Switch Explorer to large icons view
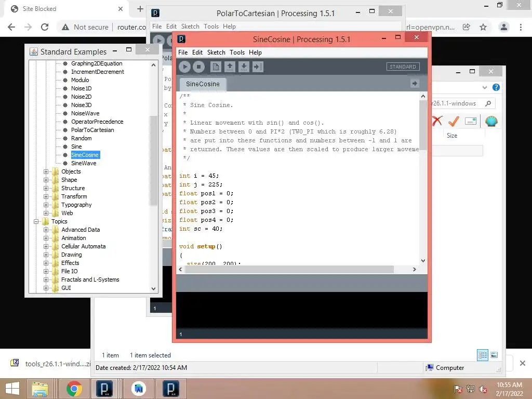The height and width of the screenshot is (399, 532). pos(494,355)
